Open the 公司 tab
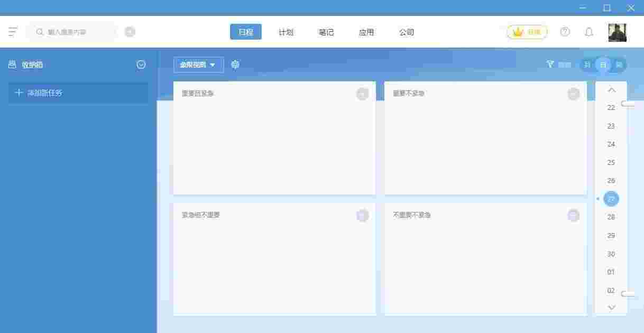The width and height of the screenshot is (644, 333). (x=407, y=32)
